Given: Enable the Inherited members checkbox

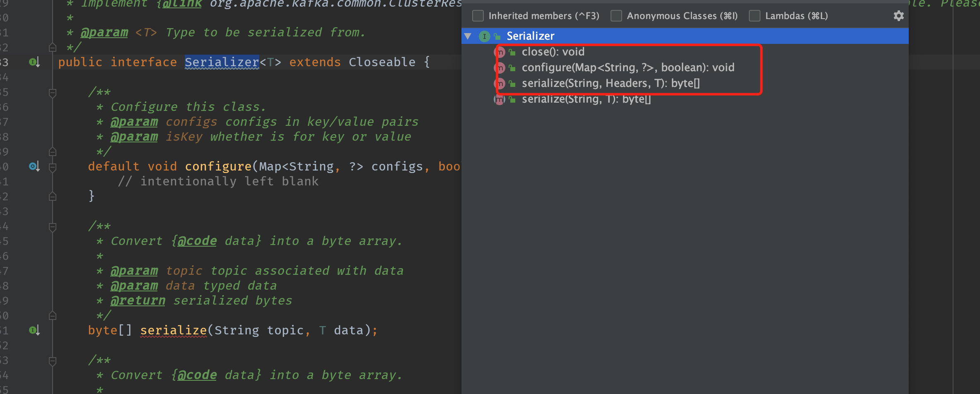Looking at the screenshot, I should (x=478, y=16).
